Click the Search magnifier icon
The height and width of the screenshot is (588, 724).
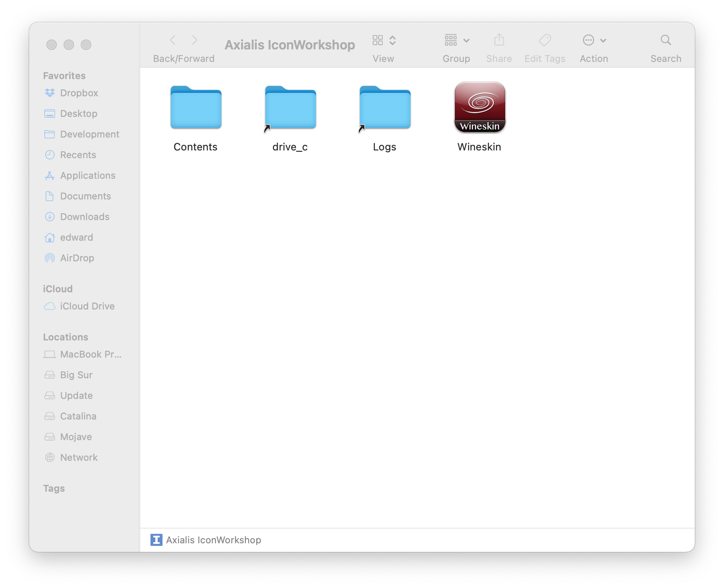coord(666,40)
